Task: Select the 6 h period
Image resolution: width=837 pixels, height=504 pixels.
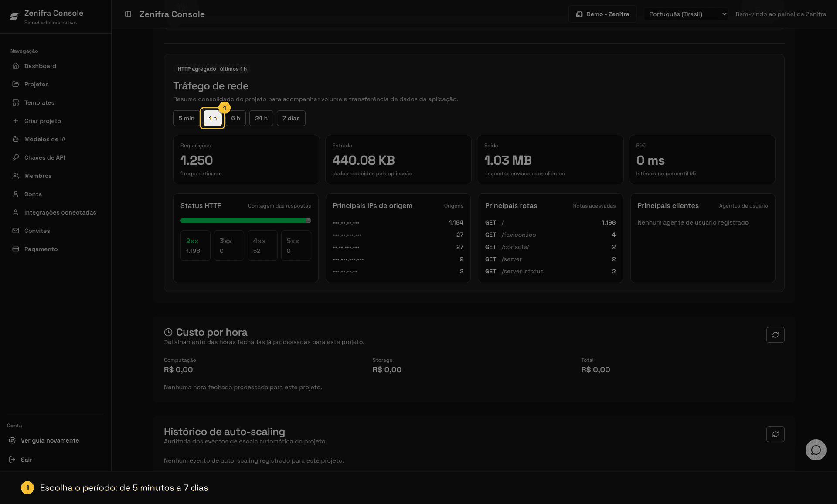Action: pos(235,118)
